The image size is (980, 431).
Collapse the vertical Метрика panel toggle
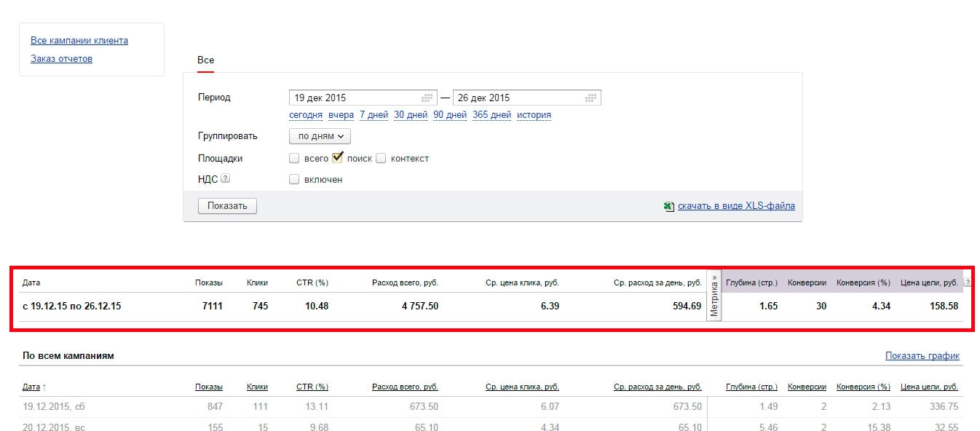[x=714, y=296]
